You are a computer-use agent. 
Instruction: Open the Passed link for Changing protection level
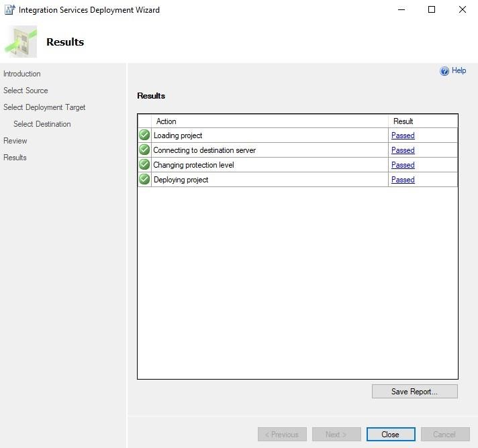403,165
